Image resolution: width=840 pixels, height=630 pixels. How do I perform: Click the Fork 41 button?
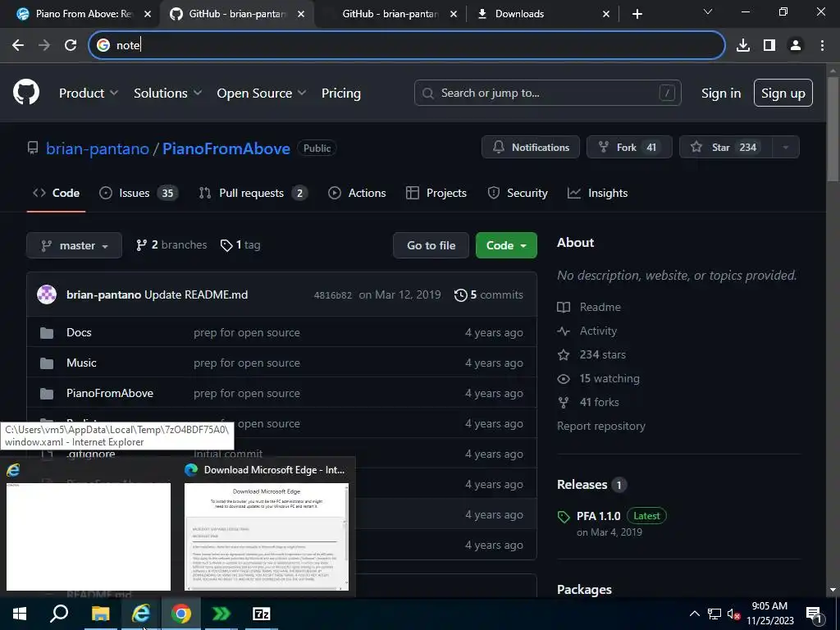629,148
